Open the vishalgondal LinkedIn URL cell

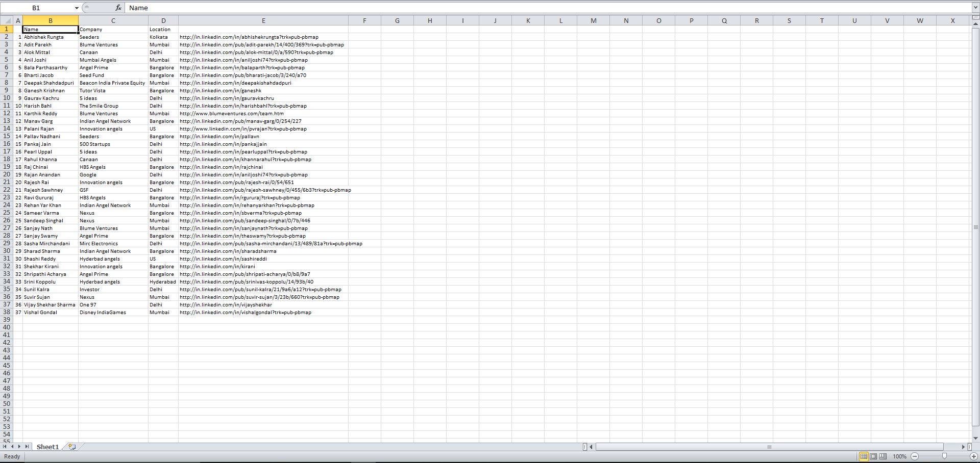tap(263, 312)
